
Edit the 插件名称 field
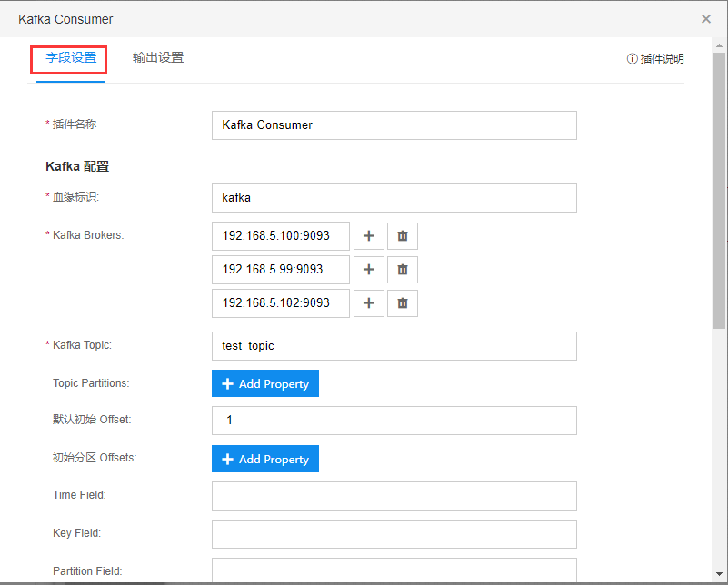click(x=394, y=125)
